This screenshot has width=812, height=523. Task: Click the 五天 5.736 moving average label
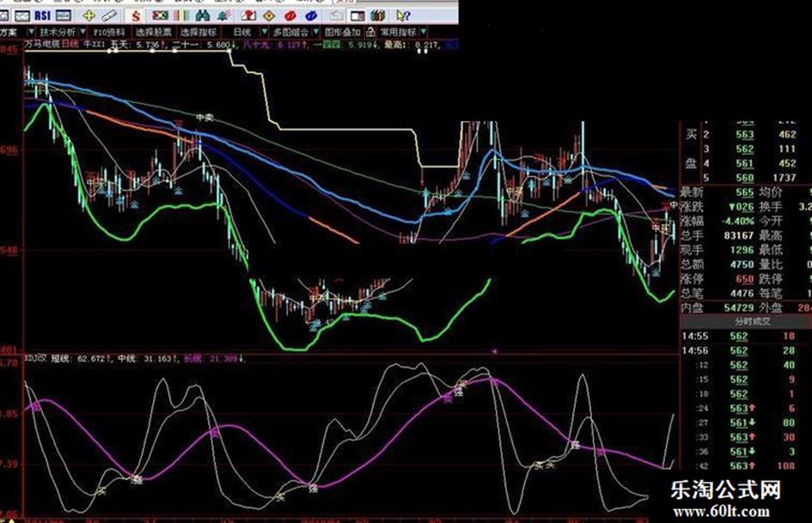138,45
